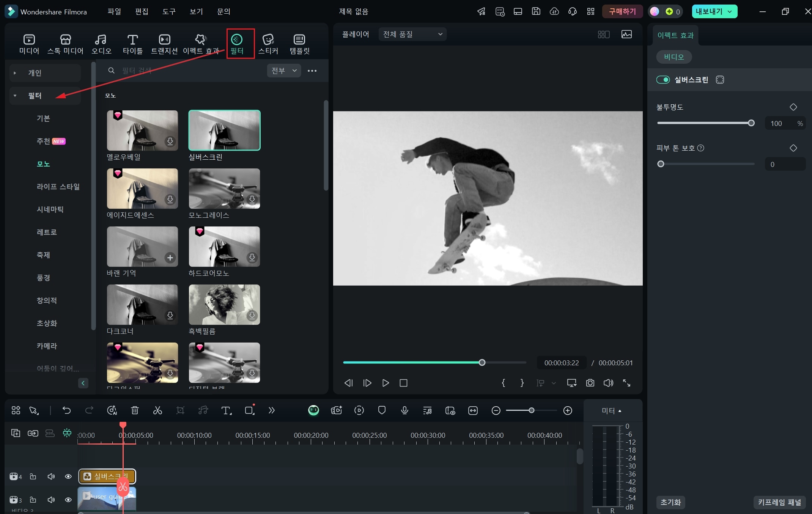Select the 모노그레이스 filter thumbnail
The width and height of the screenshot is (812, 514).
pyautogui.click(x=224, y=189)
